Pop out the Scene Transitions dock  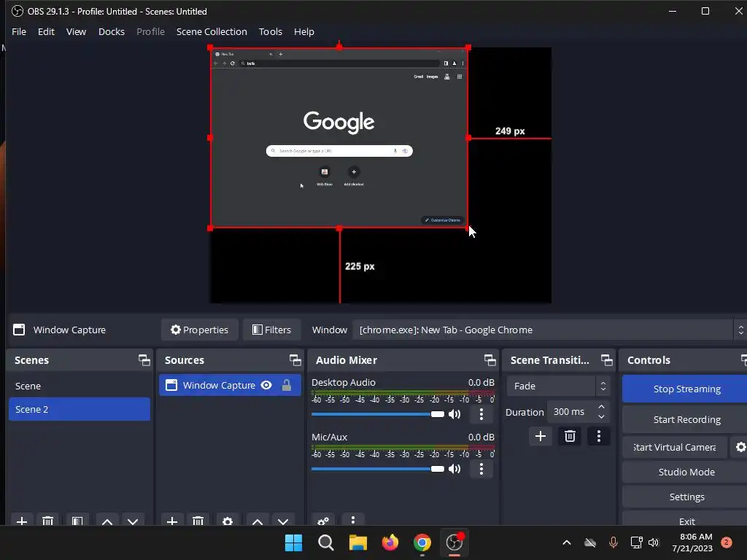(606, 360)
